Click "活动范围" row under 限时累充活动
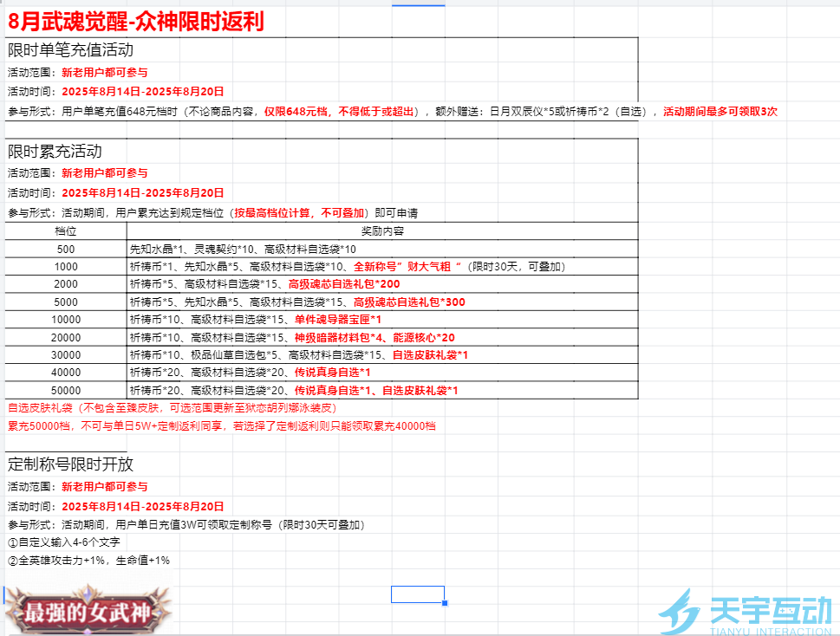The image size is (840, 636). (x=78, y=173)
